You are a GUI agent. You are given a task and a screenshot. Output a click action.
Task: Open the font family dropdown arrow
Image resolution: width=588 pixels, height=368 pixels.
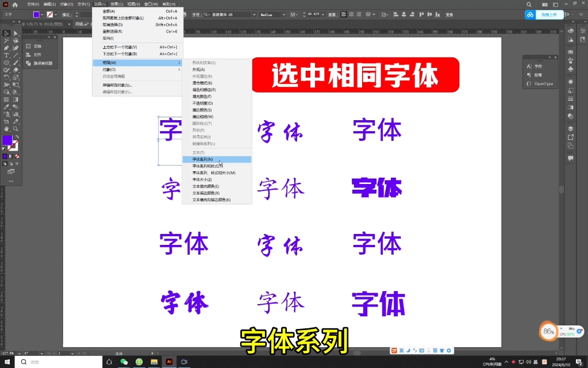[x=254, y=14]
